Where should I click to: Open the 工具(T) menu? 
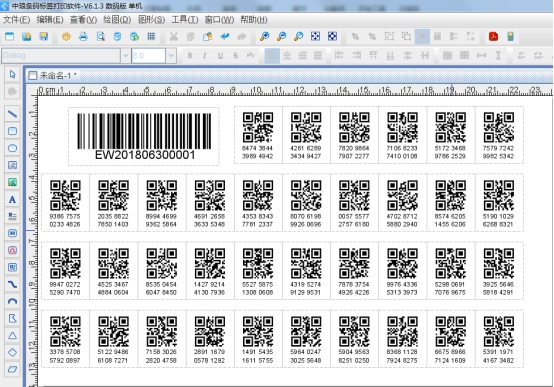pyautogui.click(x=184, y=20)
